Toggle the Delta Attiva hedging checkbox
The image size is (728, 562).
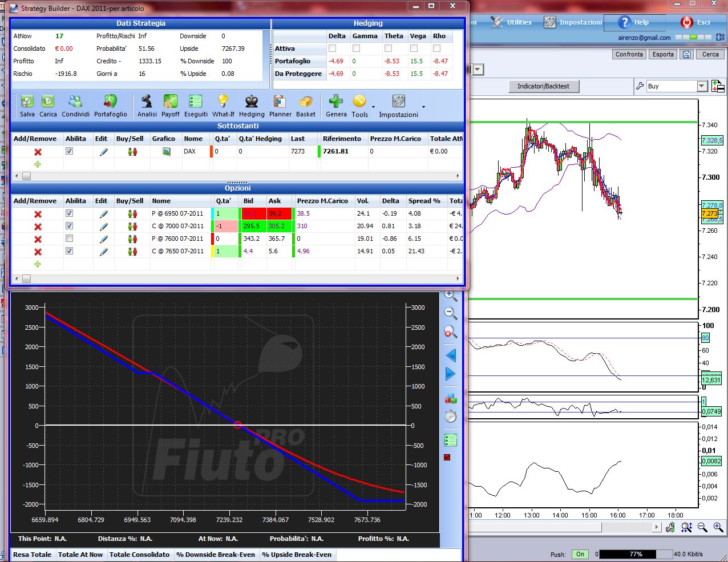coord(332,48)
